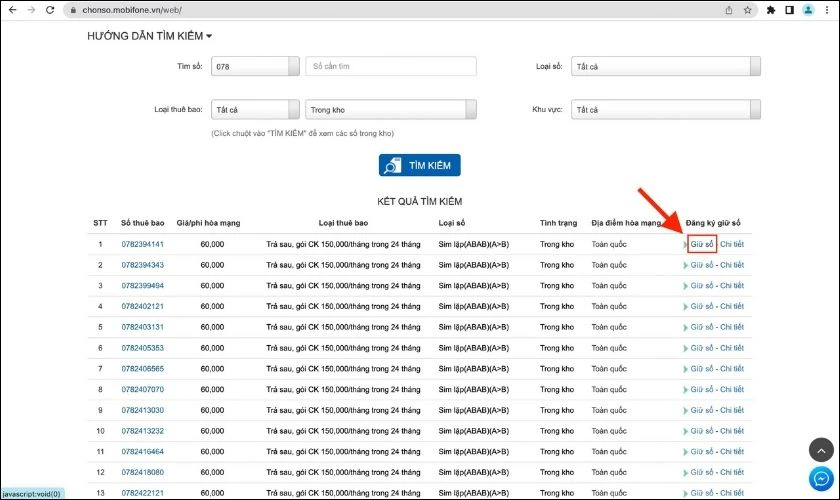
Task: Open the Messenger chat bubble
Action: pos(821,479)
